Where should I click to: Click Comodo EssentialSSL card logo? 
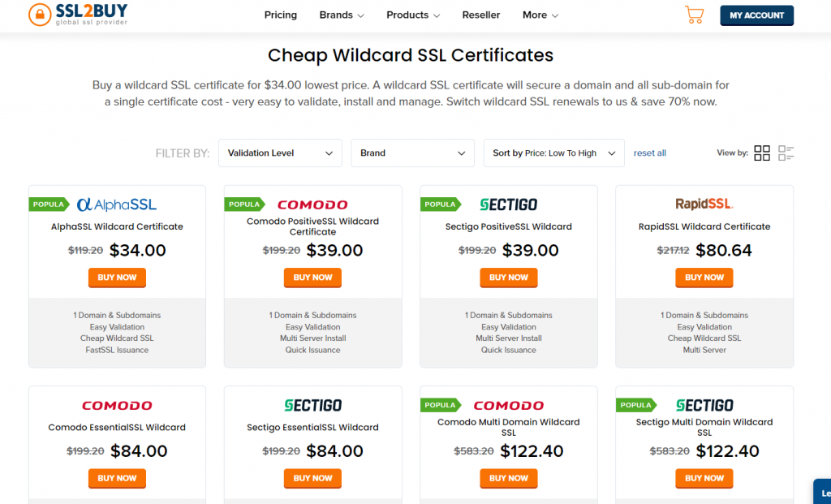(x=117, y=406)
